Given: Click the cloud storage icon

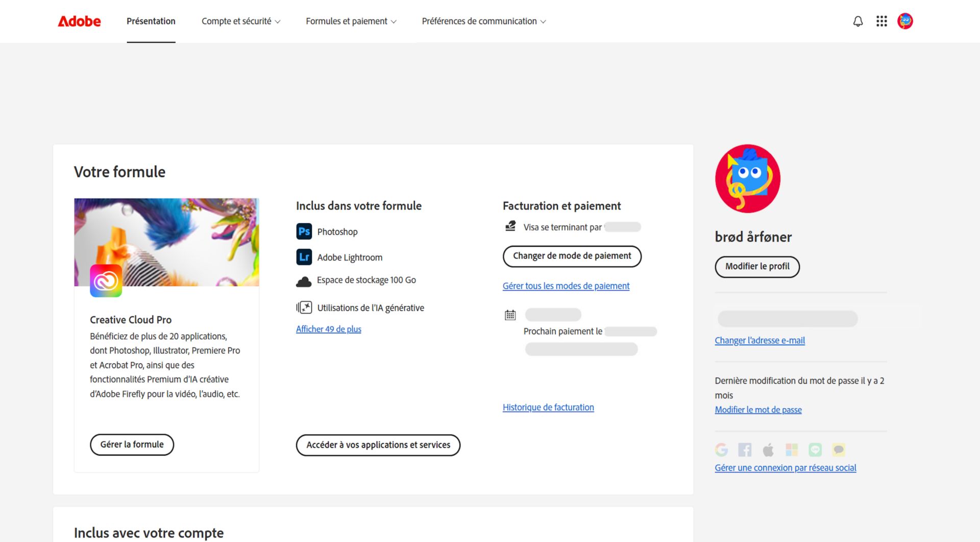Looking at the screenshot, I should (x=304, y=280).
